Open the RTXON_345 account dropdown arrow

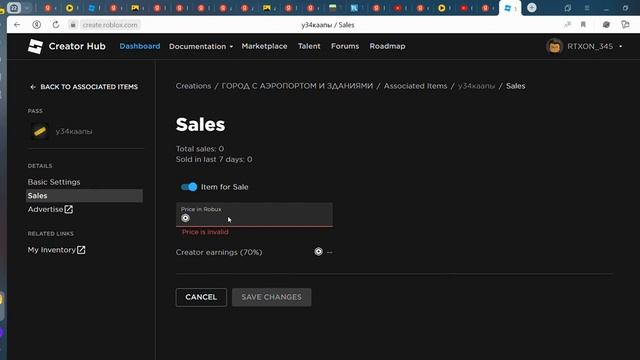(x=620, y=47)
